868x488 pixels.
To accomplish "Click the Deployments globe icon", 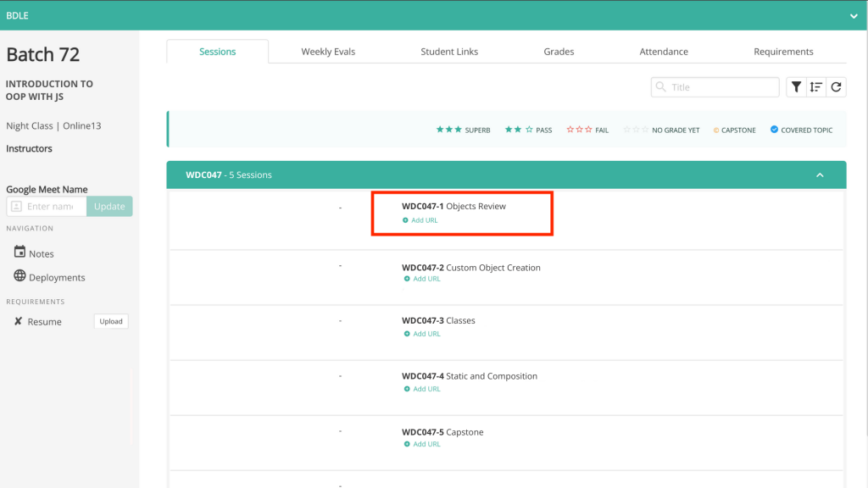I will pyautogui.click(x=19, y=276).
